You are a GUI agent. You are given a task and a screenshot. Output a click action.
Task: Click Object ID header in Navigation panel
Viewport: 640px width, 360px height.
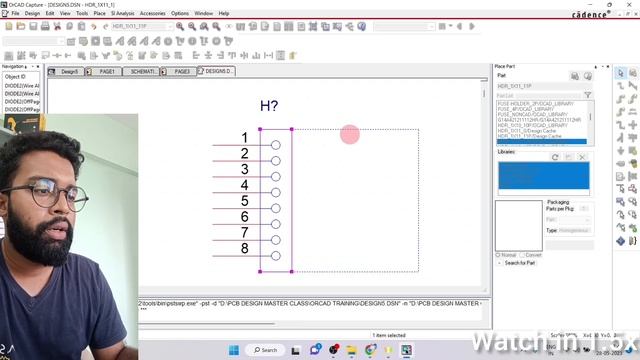pyautogui.click(x=15, y=77)
